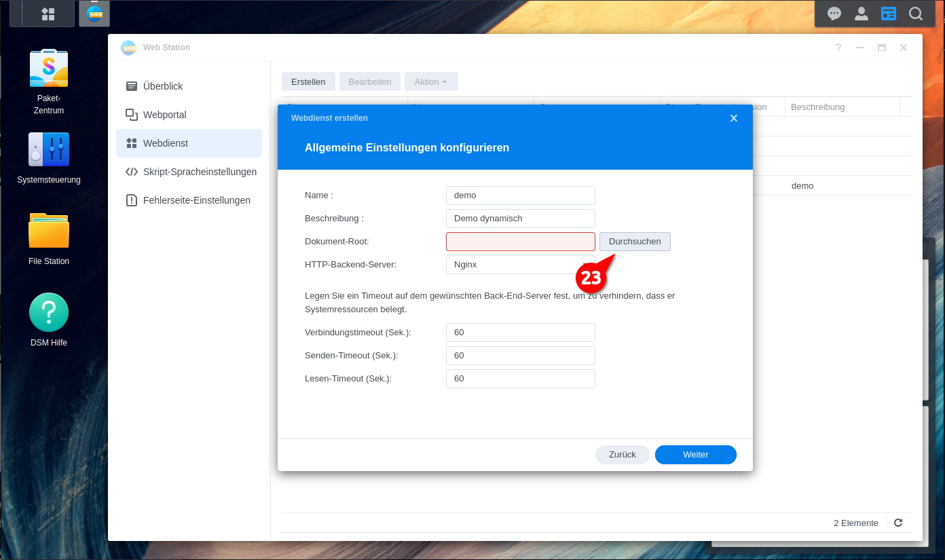This screenshot has width=945, height=560.
Task: Open Paket-Zentrum desktop icon
Action: click(x=49, y=69)
